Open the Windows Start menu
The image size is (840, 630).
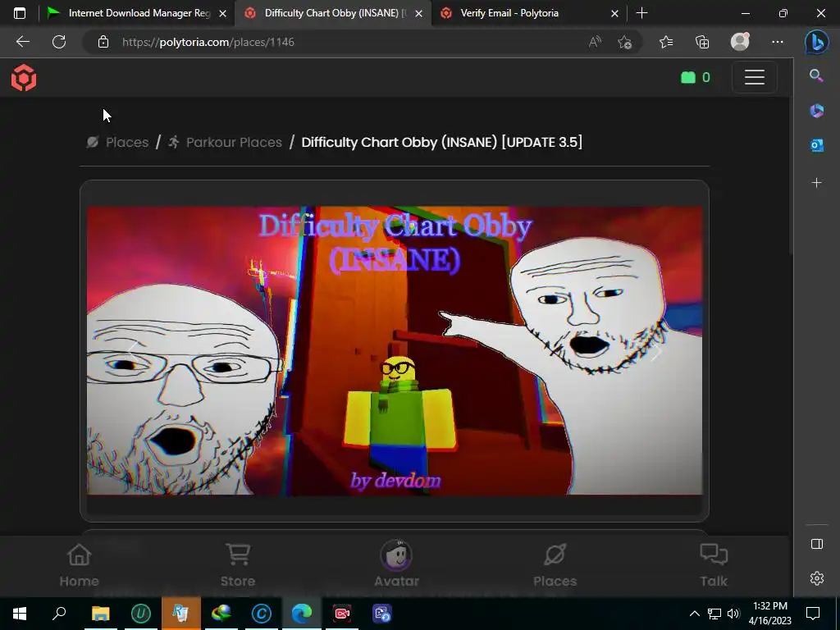[20, 614]
